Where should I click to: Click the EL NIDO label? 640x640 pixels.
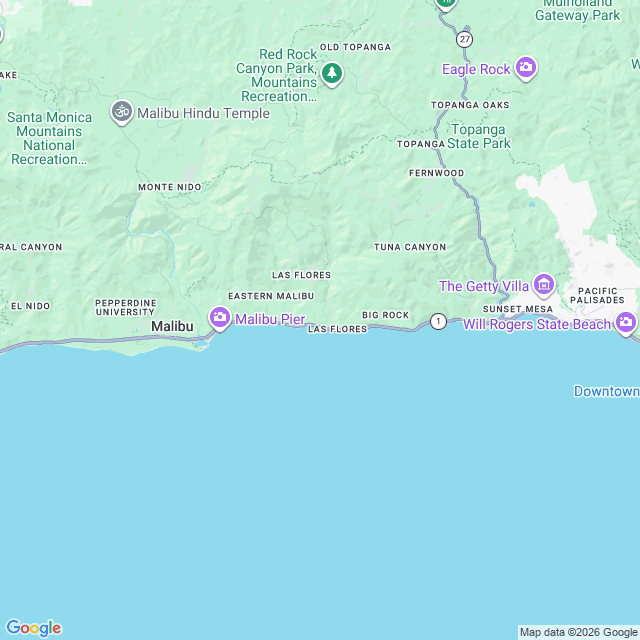31,306
